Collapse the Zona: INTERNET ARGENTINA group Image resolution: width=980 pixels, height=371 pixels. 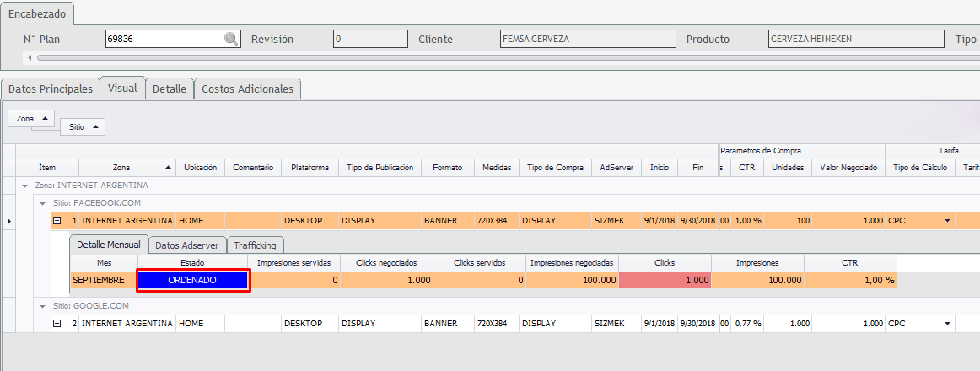26,185
